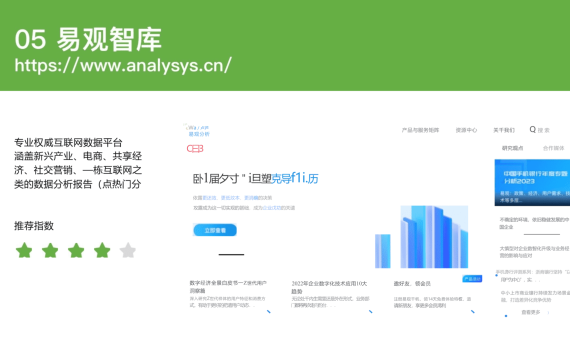Click the first green rating star
570x360 pixels.
point(24,250)
